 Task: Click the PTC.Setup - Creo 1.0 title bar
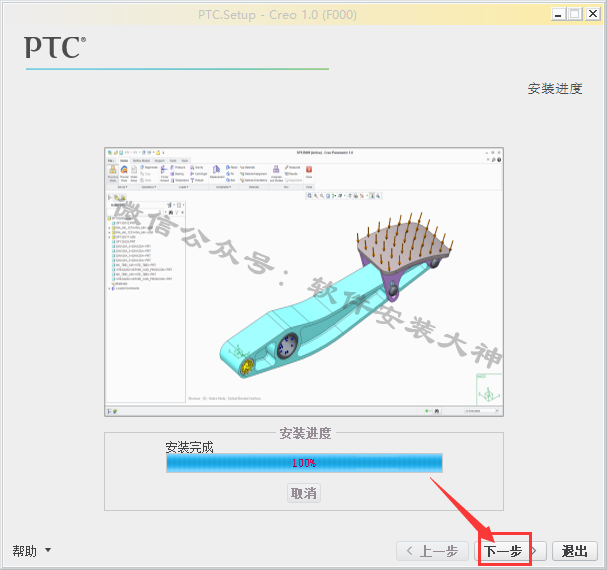(x=277, y=15)
